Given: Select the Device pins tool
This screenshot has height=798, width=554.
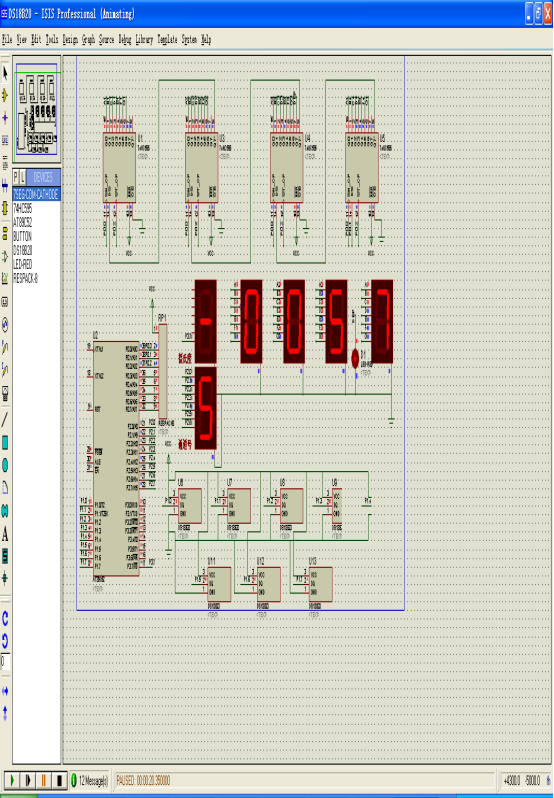Looking at the screenshot, I should coord(5,256).
